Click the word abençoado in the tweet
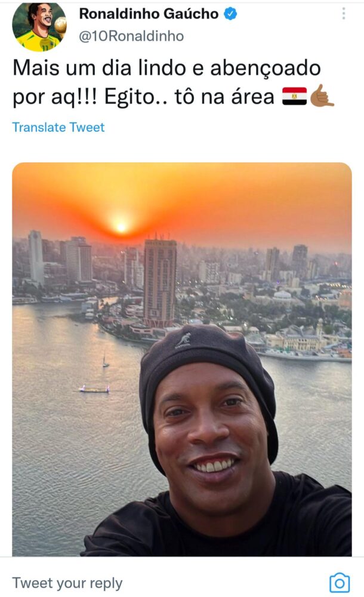Viewport: 364px width, 597px height. (266, 69)
